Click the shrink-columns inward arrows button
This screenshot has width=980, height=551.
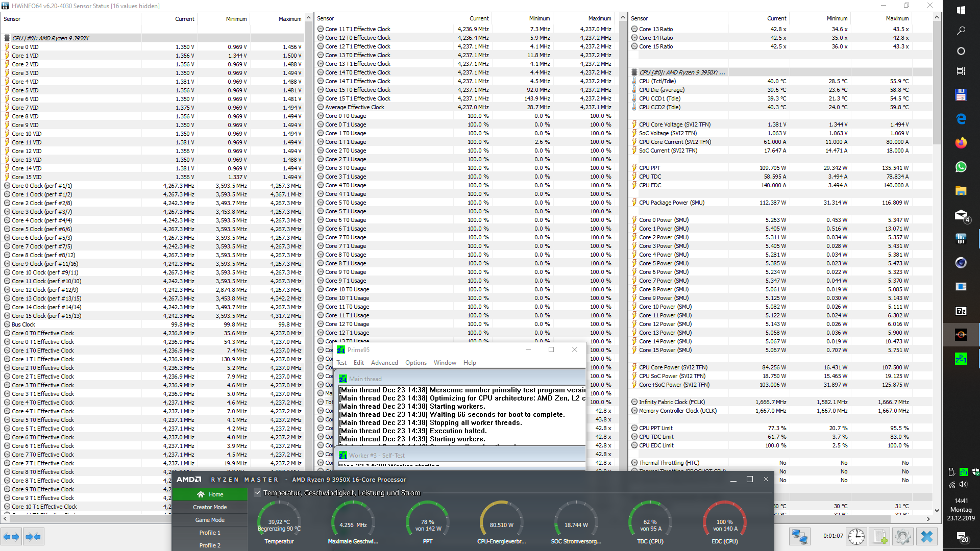33,537
